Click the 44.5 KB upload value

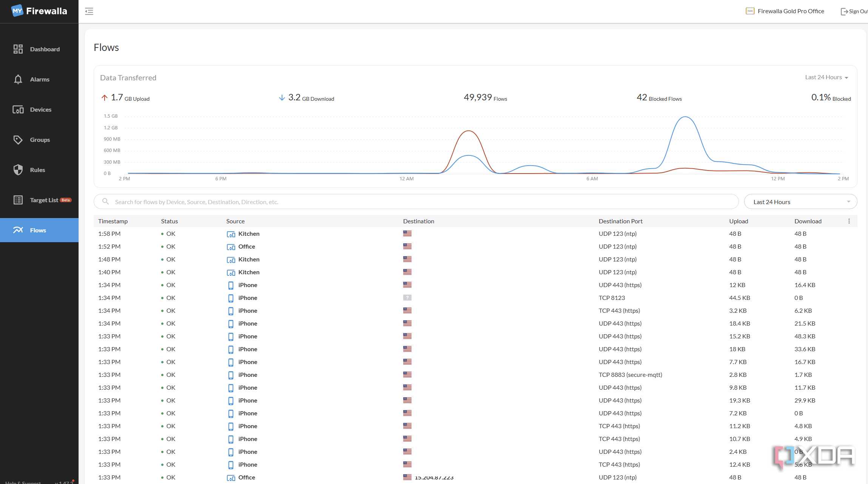(739, 298)
